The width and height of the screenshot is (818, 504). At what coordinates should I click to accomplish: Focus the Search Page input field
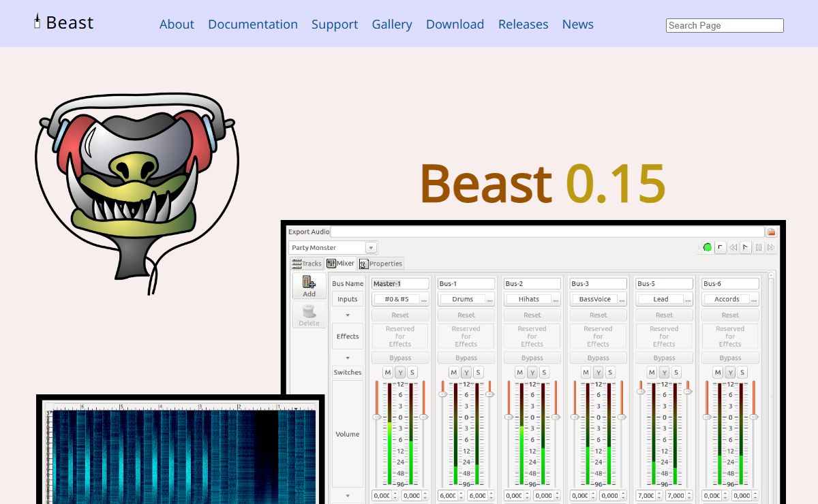click(x=725, y=25)
